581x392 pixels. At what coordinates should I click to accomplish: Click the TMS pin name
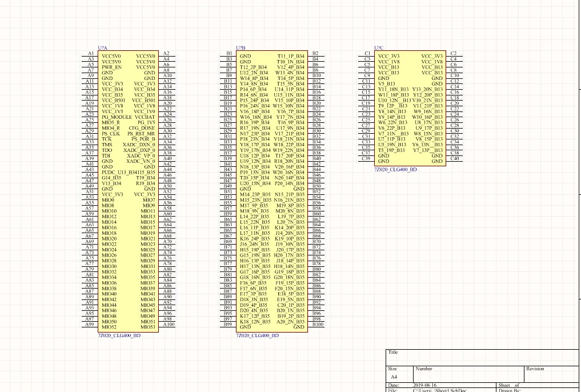(107, 145)
